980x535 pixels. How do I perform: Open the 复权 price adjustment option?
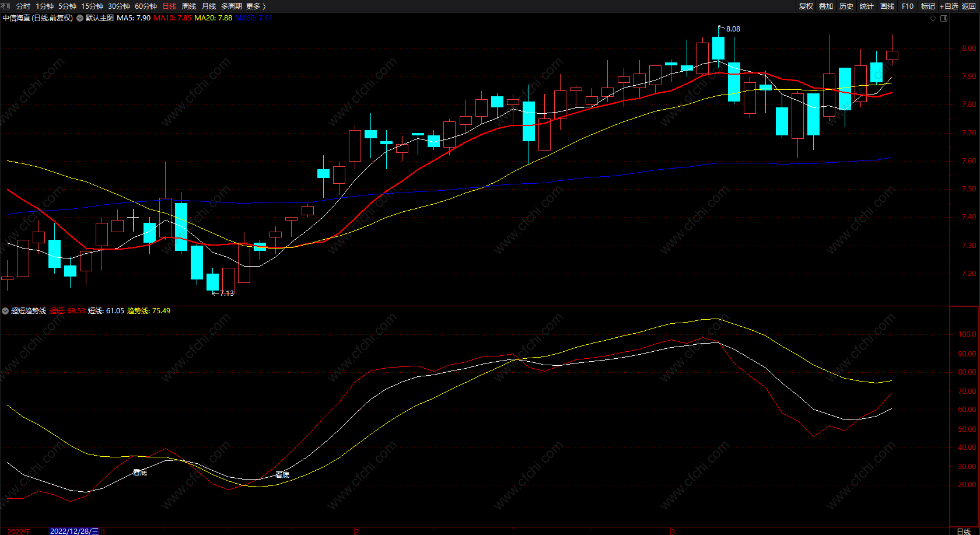click(x=806, y=6)
